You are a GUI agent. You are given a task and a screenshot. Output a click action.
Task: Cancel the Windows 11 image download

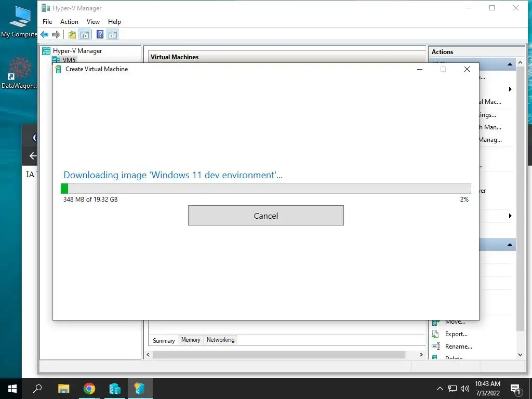265,216
